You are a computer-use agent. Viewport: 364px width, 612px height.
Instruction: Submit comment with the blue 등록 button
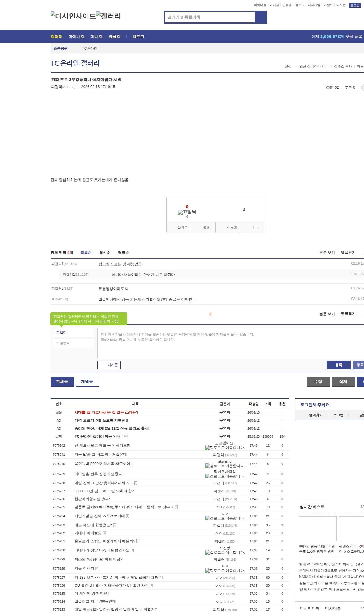click(339, 365)
